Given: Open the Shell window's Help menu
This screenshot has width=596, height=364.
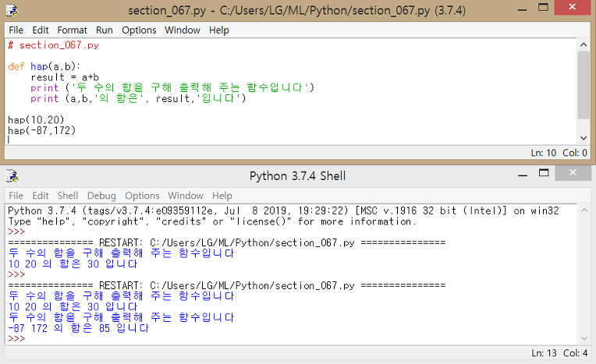Looking at the screenshot, I should [222, 196].
